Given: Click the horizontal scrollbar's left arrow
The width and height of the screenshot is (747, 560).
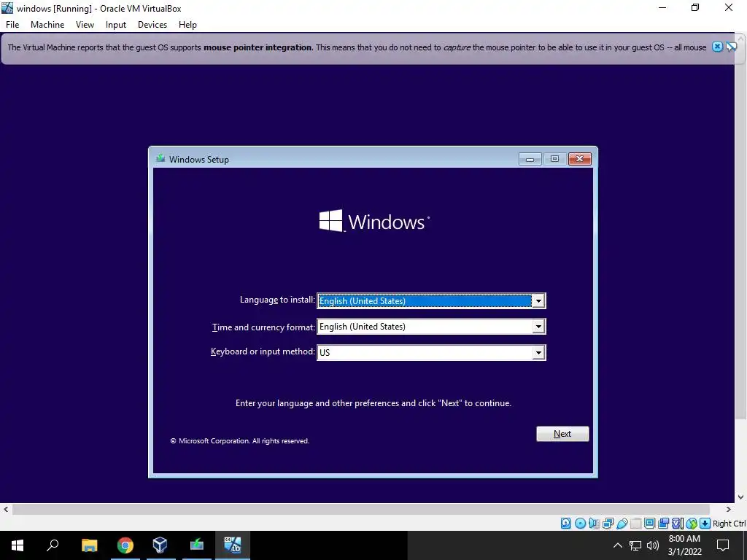Looking at the screenshot, I should click(x=6, y=509).
